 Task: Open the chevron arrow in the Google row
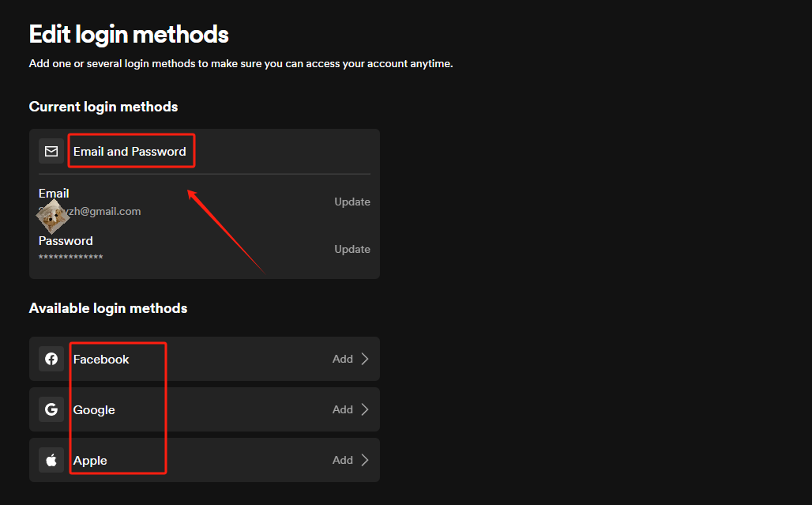click(364, 409)
